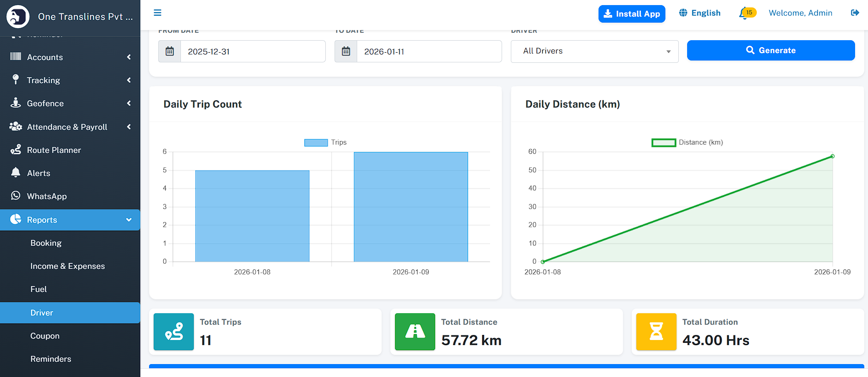The width and height of the screenshot is (868, 377).
Task: Open the All Drivers dropdown
Action: click(x=594, y=51)
